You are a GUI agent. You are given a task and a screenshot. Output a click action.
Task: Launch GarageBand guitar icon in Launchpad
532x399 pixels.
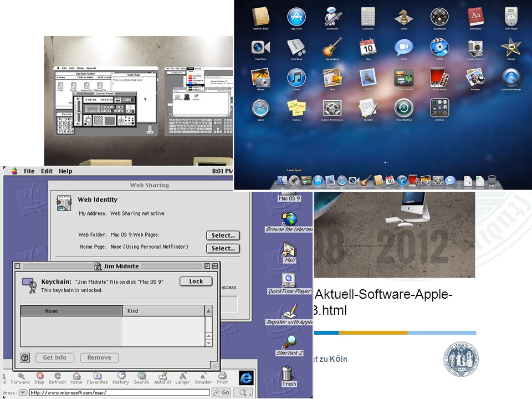332,48
